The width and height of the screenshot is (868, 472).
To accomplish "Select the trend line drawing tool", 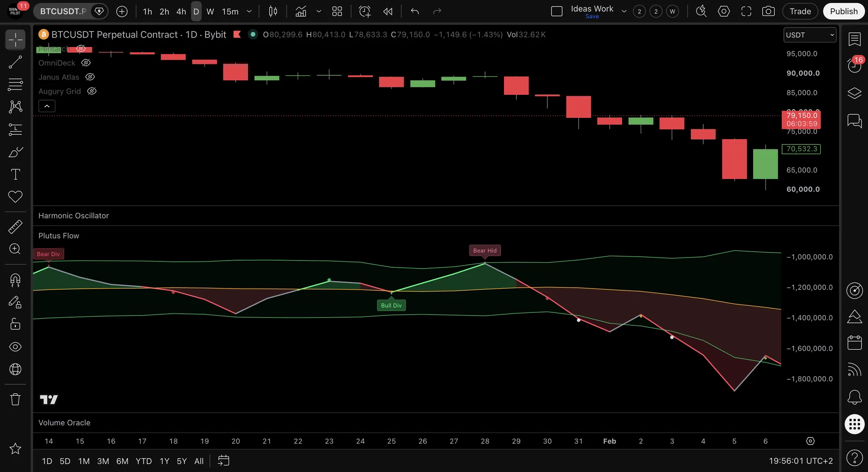I will (15, 62).
